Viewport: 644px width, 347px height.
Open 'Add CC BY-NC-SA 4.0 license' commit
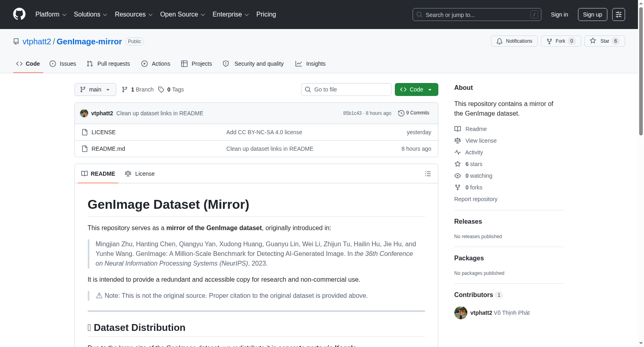tap(264, 132)
